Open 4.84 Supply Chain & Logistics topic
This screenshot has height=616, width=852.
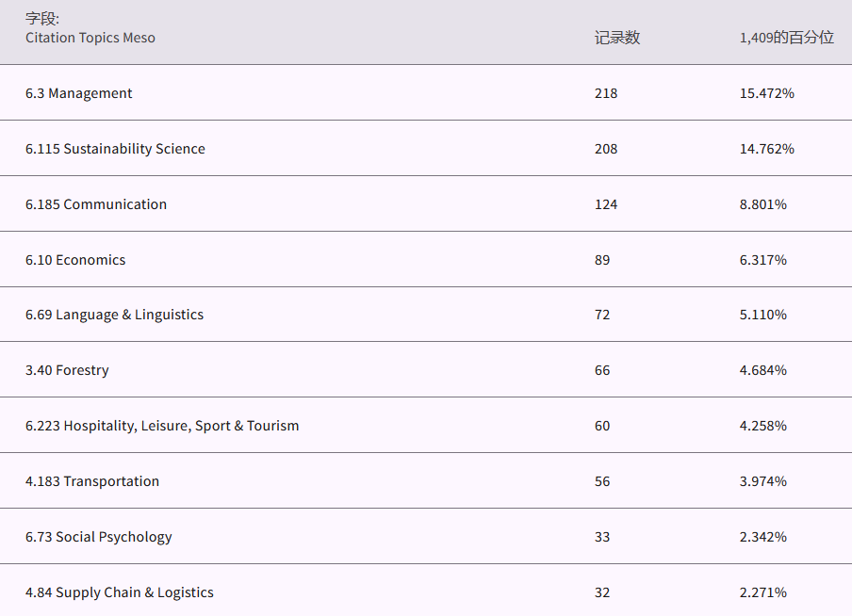click(x=120, y=592)
